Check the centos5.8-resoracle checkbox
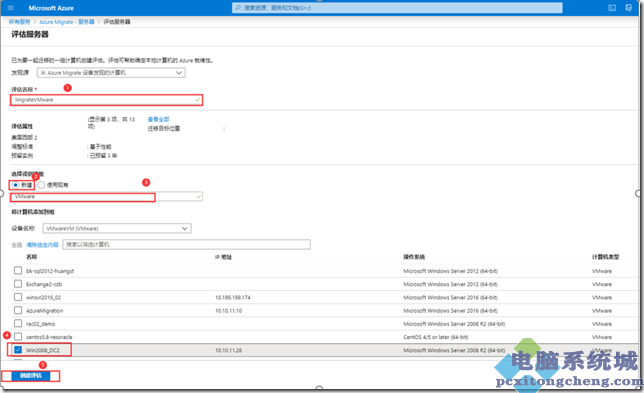Image resolution: width=644 pixels, height=393 pixels. pyautogui.click(x=18, y=336)
